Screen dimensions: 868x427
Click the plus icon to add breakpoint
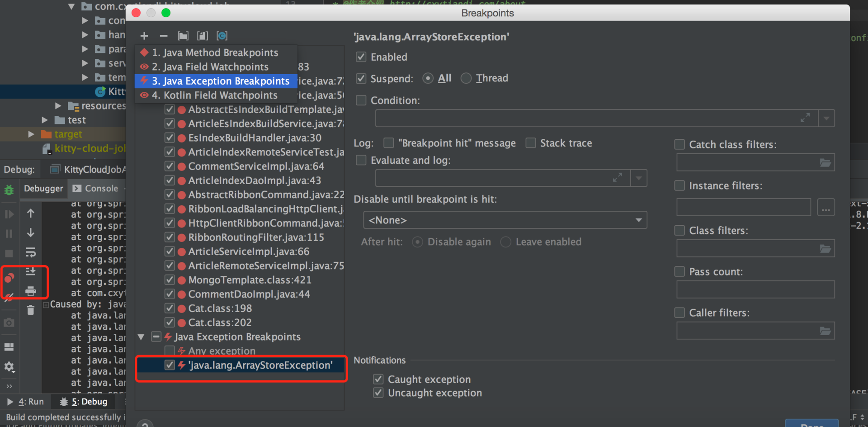tap(144, 36)
